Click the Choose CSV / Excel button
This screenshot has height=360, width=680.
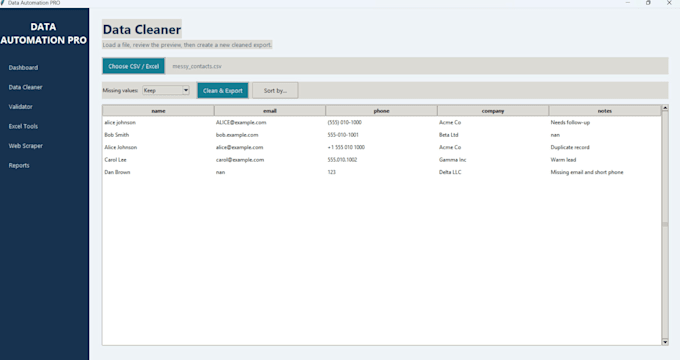[x=134, y=66]
